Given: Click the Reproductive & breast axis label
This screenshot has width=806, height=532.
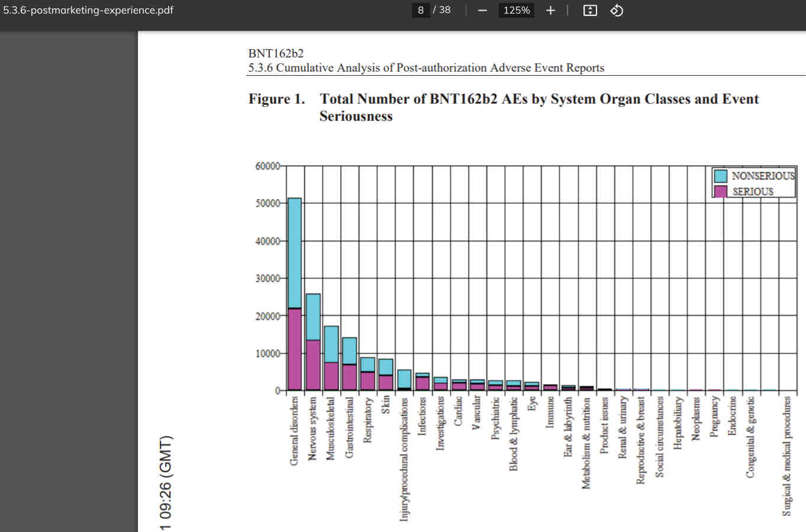Looking at the screenshot, I should 641,440.
